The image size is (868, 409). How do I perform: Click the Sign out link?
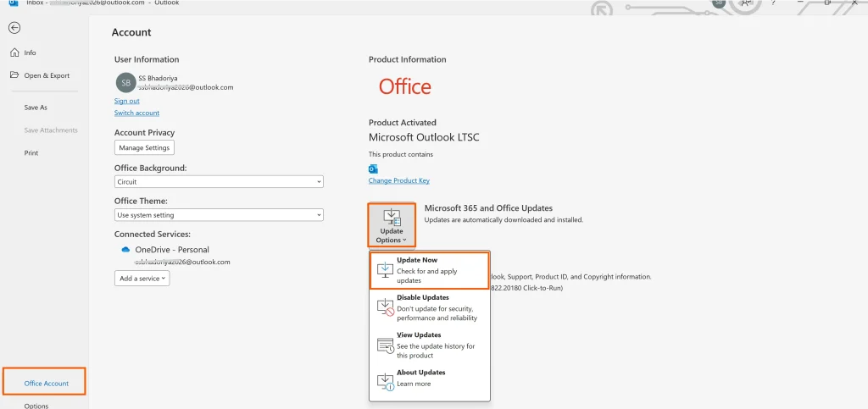(x=127, y=101)
